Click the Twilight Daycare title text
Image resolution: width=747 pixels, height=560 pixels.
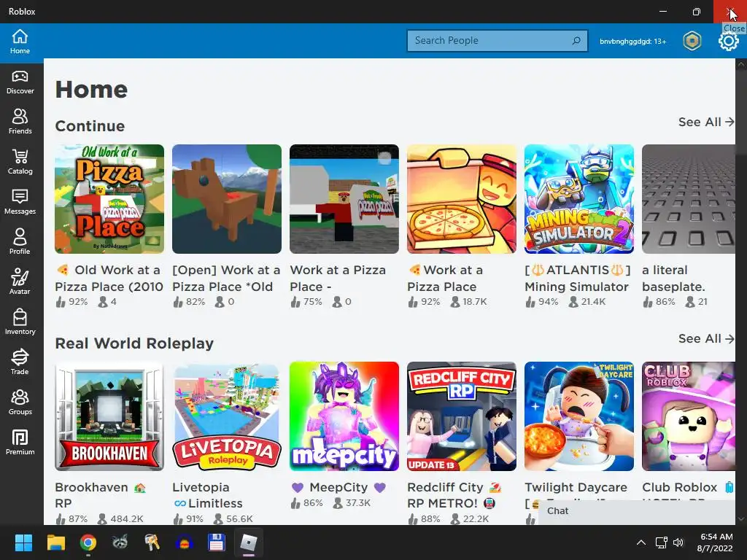[576, 487]
